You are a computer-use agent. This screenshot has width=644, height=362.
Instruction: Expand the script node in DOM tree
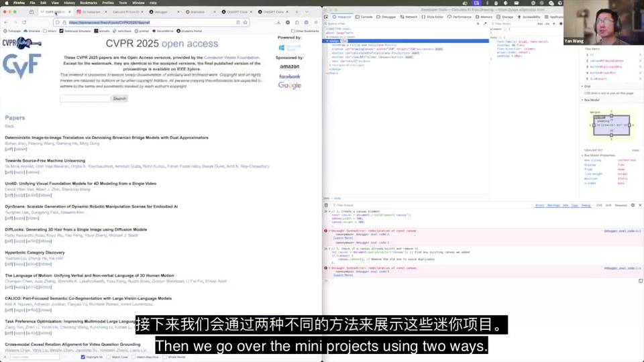[x=330, y=65]
